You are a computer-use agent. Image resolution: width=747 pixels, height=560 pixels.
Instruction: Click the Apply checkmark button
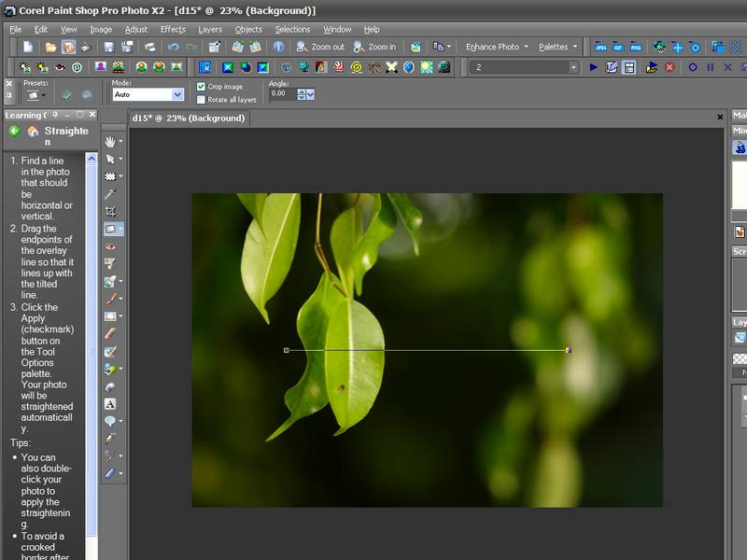point(66,94)
